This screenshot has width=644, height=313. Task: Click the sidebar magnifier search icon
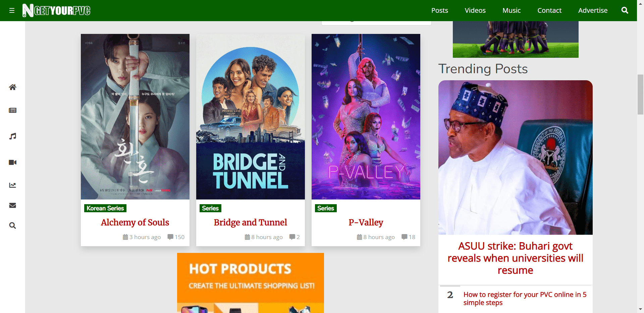(13, 226)
